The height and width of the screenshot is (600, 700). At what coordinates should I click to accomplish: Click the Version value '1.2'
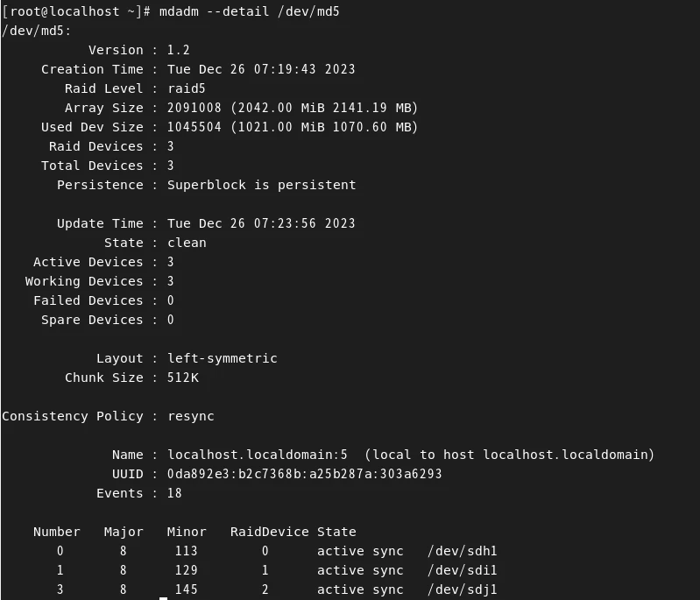[x=179, y=50]
